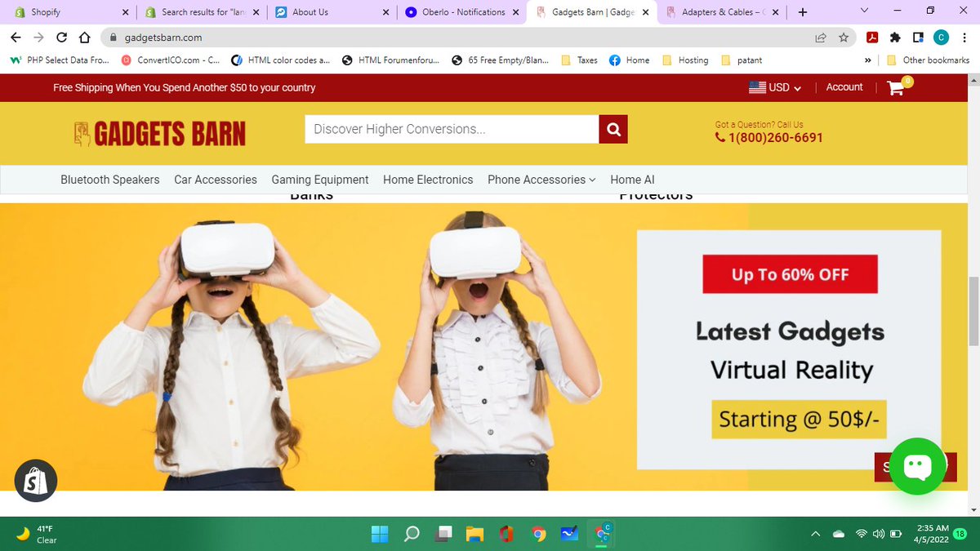Viewport: 980px width, 551px height.
Task: Expand the tab search chevron
Action: pyautogui.click(x=866, y=11)
